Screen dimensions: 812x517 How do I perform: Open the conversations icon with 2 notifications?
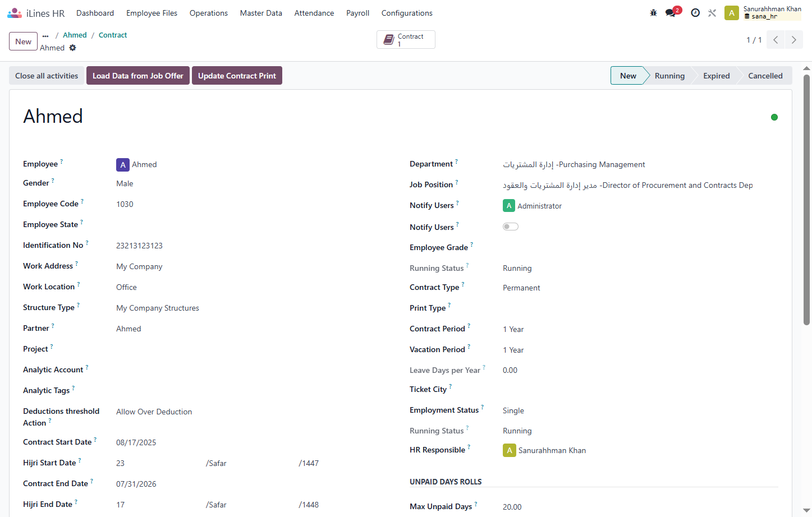(x=672, y=12)
